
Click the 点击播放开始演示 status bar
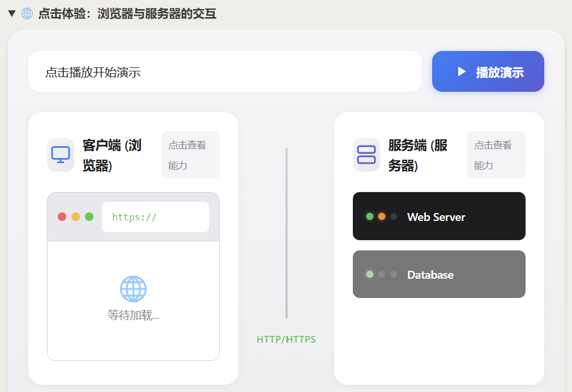tap(225, 71)
